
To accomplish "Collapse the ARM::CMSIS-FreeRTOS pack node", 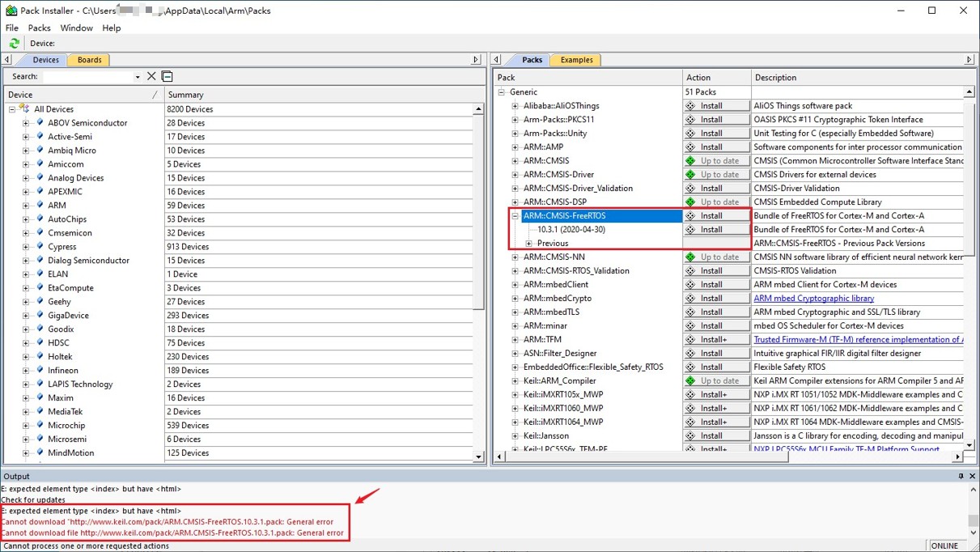I will 515,216.
